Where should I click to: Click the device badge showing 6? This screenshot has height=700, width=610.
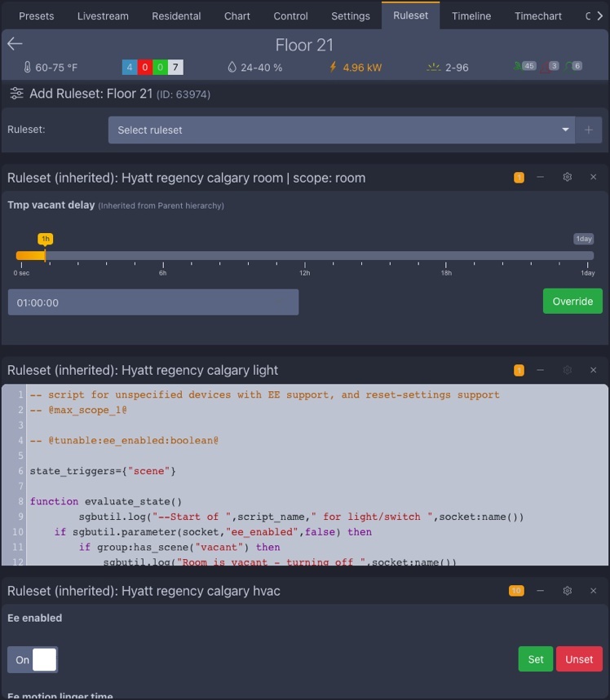(577, 66)
